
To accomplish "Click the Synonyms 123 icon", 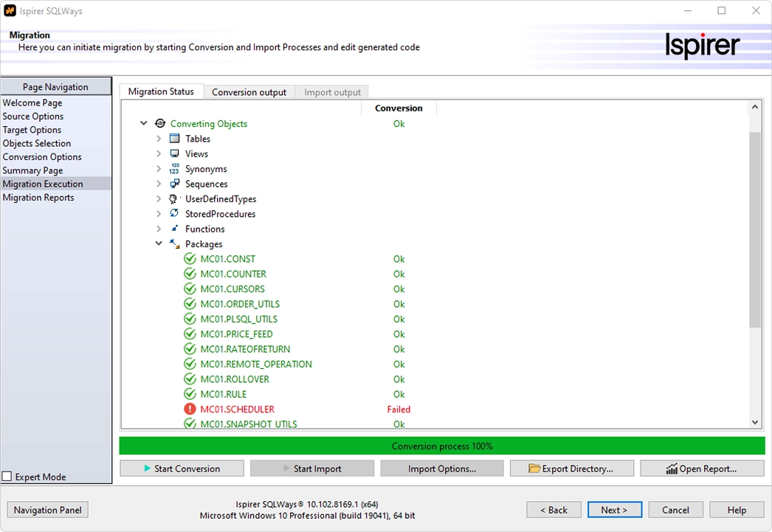I will coord(174,169).
